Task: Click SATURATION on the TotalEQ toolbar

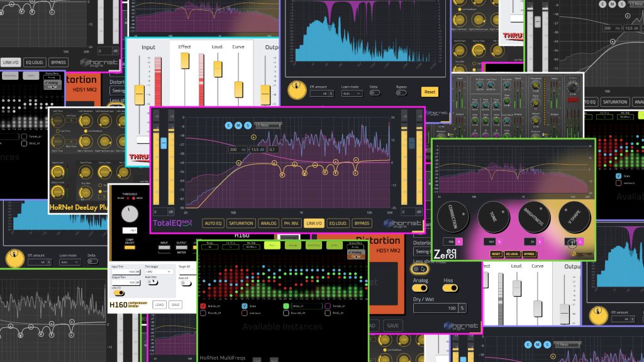Action: pos(240,223)
